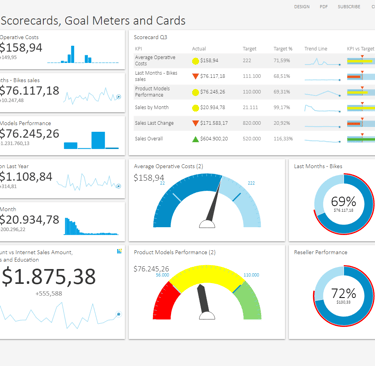
Task: Select the Last Months - Bikes sales KPI name
Action: 156,76
